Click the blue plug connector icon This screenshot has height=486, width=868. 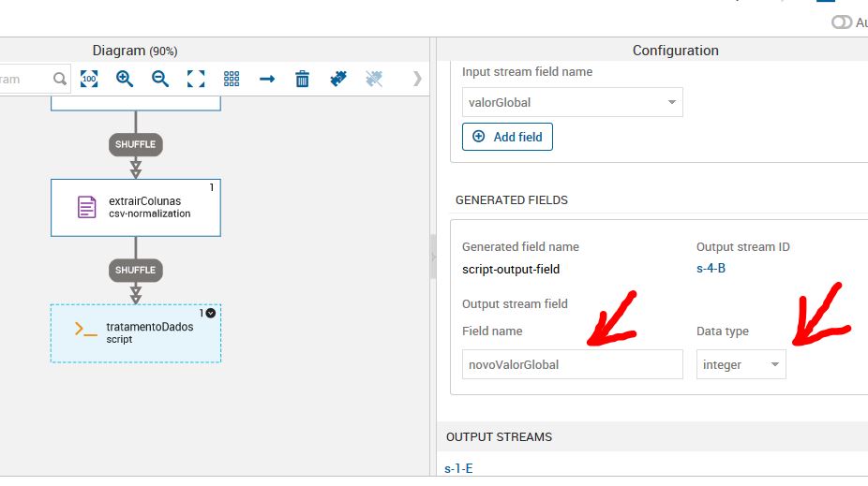tap(338, 79)
